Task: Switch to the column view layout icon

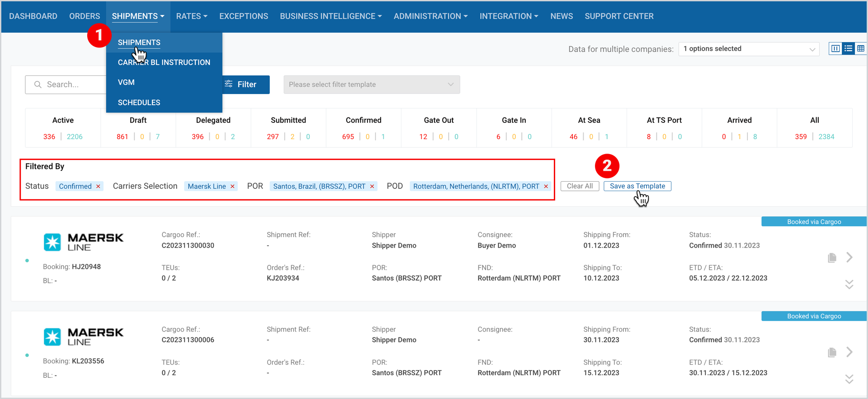Action: pyautogui.click(x=835, y=48)
